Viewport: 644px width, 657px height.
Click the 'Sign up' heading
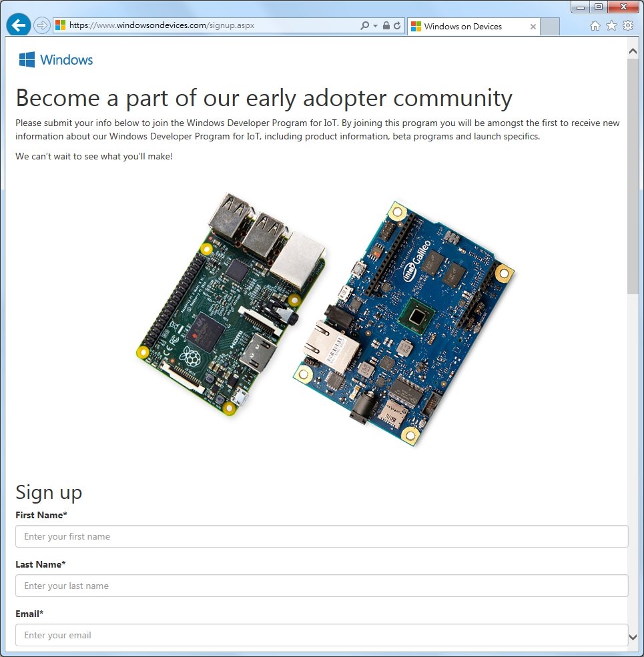tap(49, 493)
